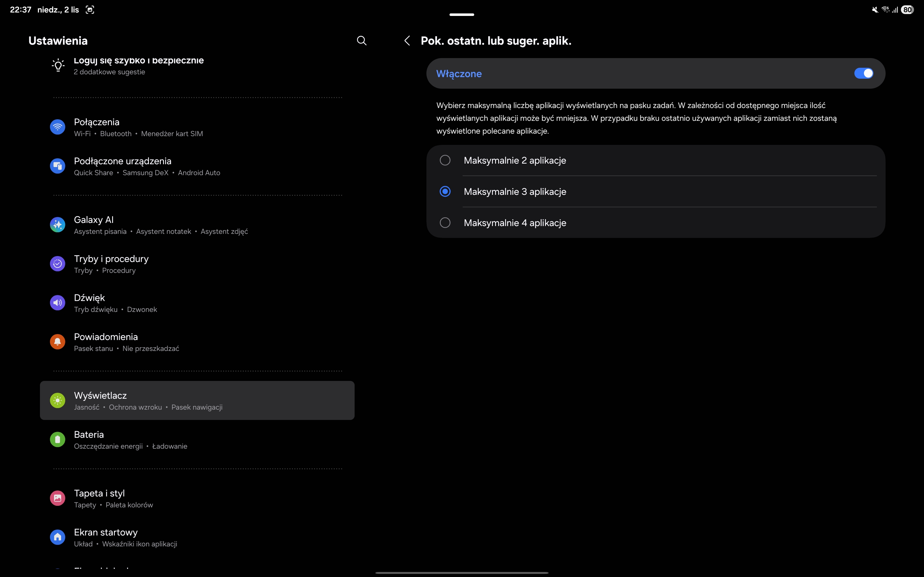Screen dimensions: 924x577
Task: Open the settings search magnifier icon
Action: 361,41
